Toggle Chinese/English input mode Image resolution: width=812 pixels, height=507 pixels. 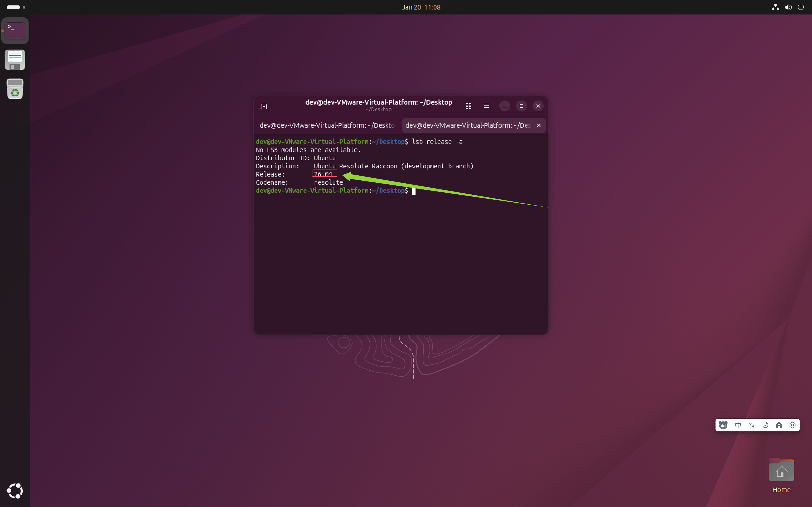click(x=738, y=425)
